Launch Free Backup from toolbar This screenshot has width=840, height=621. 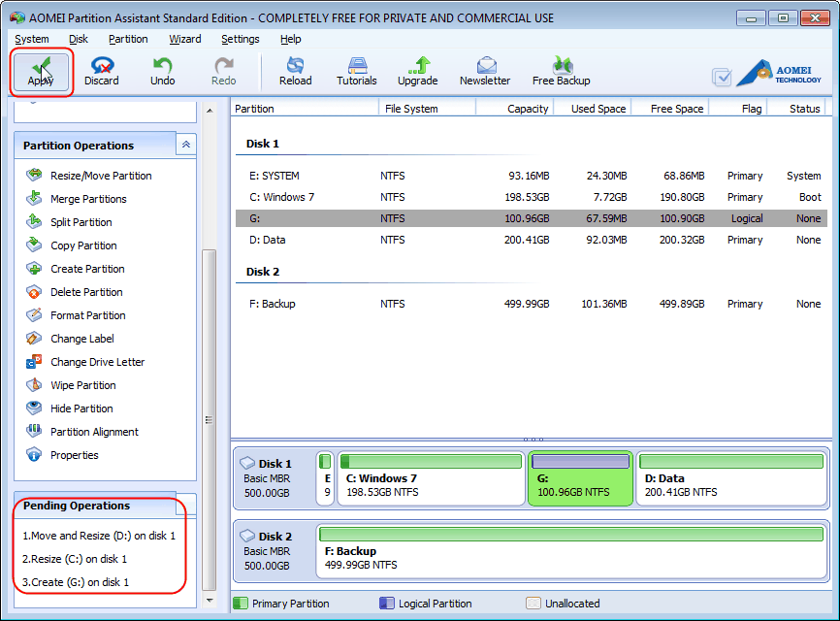(561, 72)
